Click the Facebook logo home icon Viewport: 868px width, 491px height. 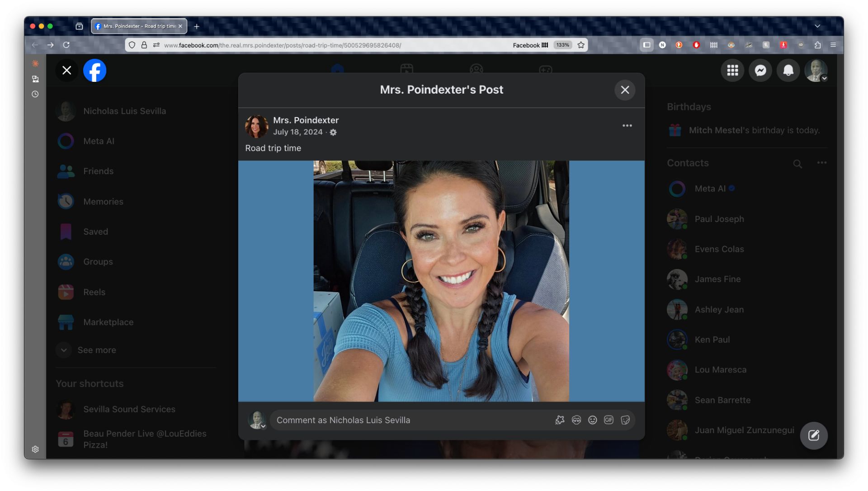click(95, 71)
